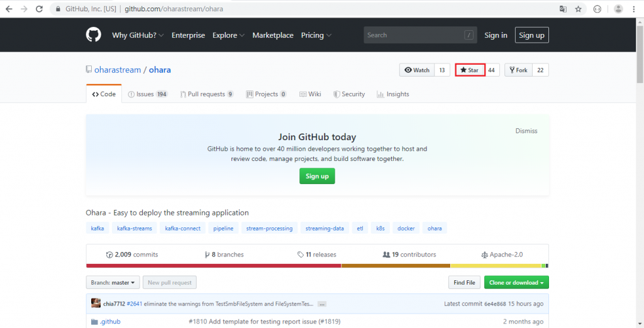This screenshot has height=328, width=644.
Task: Expand the Explore dropdown menu
Action: (228, 35)
